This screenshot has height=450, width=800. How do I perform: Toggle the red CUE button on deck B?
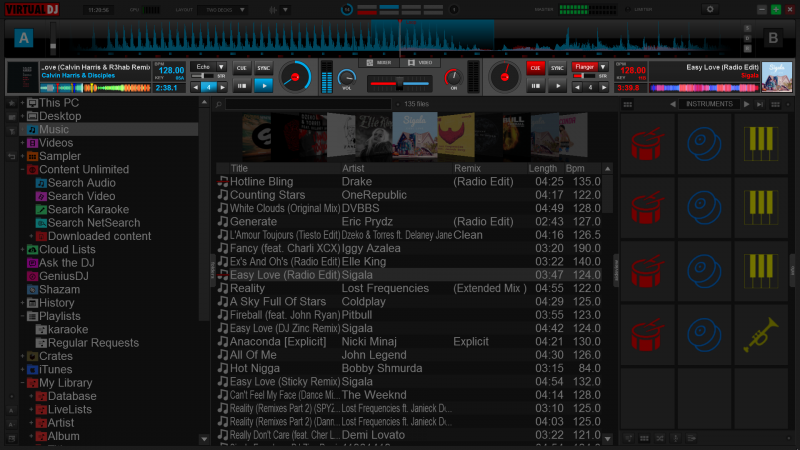pyautogui.click(x=535, y=68)
